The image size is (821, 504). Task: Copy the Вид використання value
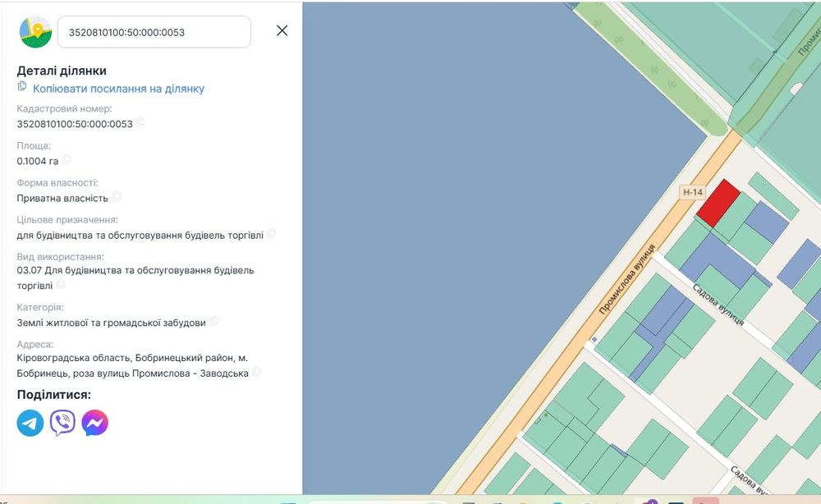pos(61,285)
